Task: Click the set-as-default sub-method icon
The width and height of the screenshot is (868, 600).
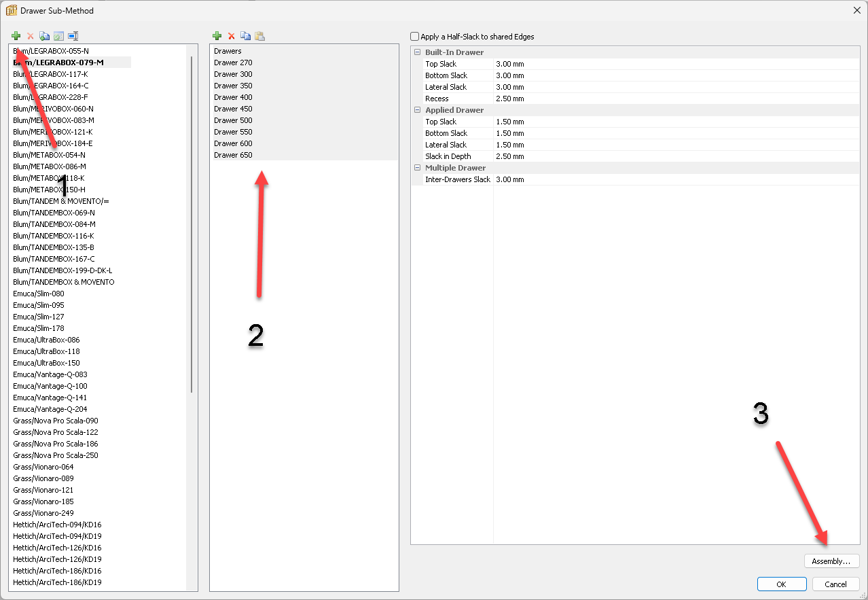Action: [x=58, y=36]
